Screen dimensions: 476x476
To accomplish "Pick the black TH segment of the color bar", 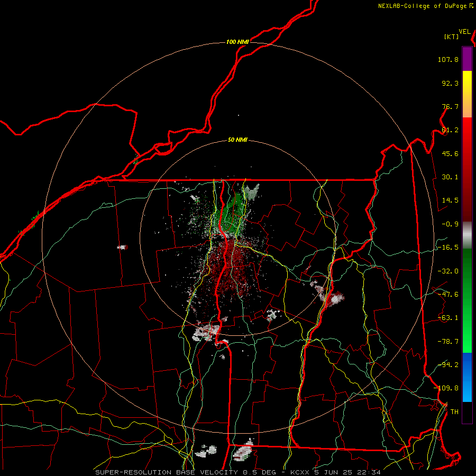I will pyautogui.click(x=467, y=412).
